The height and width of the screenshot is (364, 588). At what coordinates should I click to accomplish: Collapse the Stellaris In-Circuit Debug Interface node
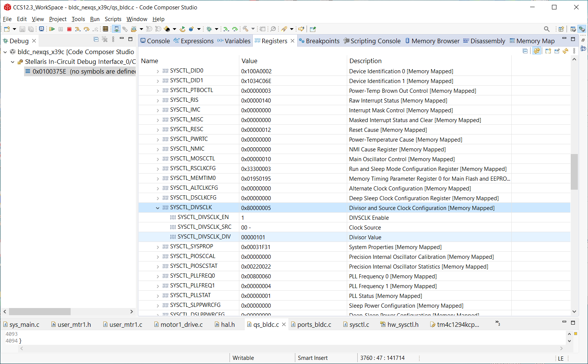pyautogui.click(x=12, y=62)
